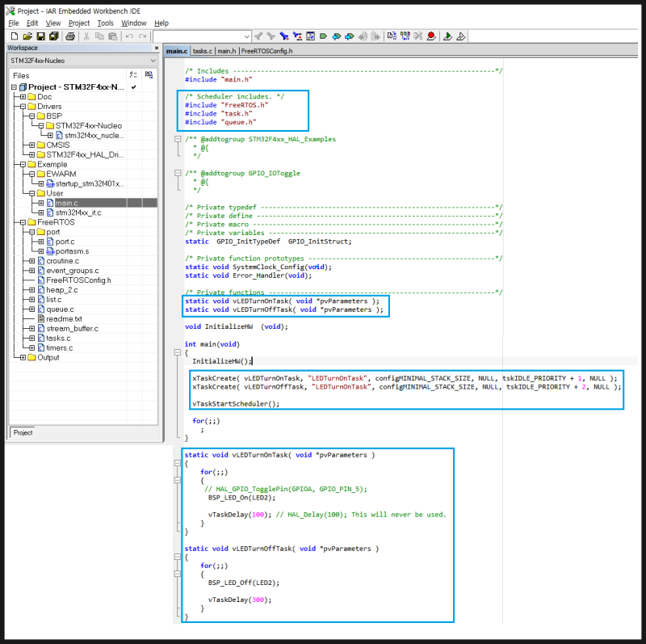Click the Find Previous icon
This screenshot has height=644, width=646.
(258, 36)
